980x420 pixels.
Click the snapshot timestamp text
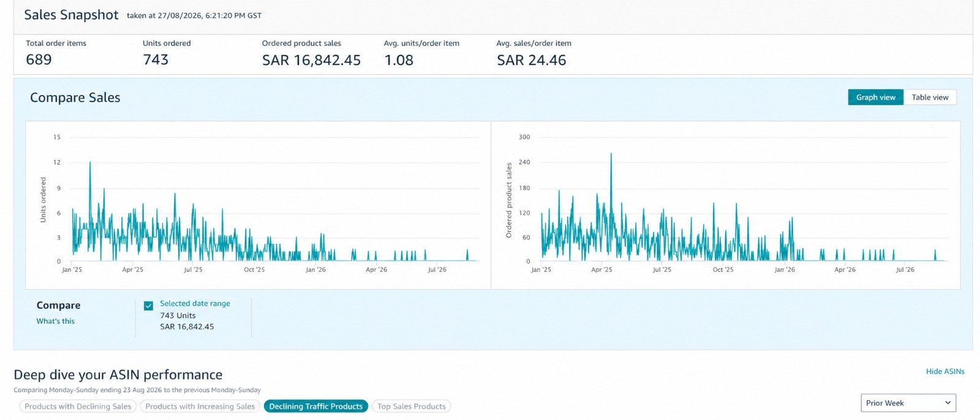[194, 16]
